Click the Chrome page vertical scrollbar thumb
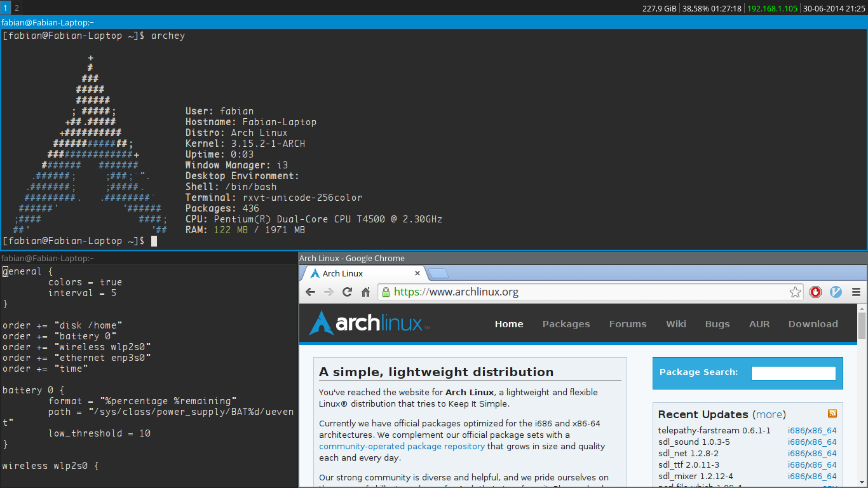Image resolution: width=868 pixels, height=488 pixels. click(862, 325)
